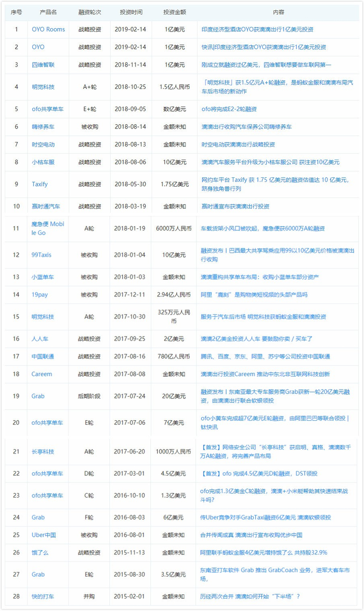Click 明觉科技 in the 2017-10-30 row

[43, 317]
